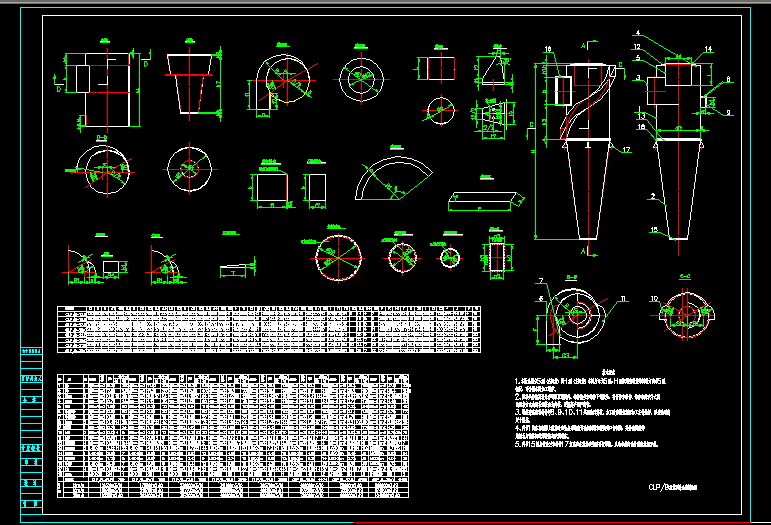Click the upper dimension data table
The width and height of the screenshot is (771, 525).
(x=269, y=329)
